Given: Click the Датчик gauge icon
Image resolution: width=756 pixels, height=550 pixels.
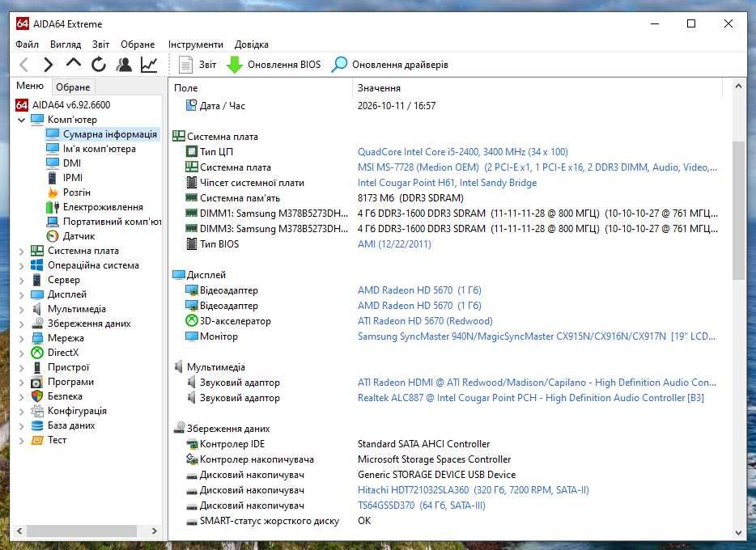Looking at the screenshot, I should (53, 236).
